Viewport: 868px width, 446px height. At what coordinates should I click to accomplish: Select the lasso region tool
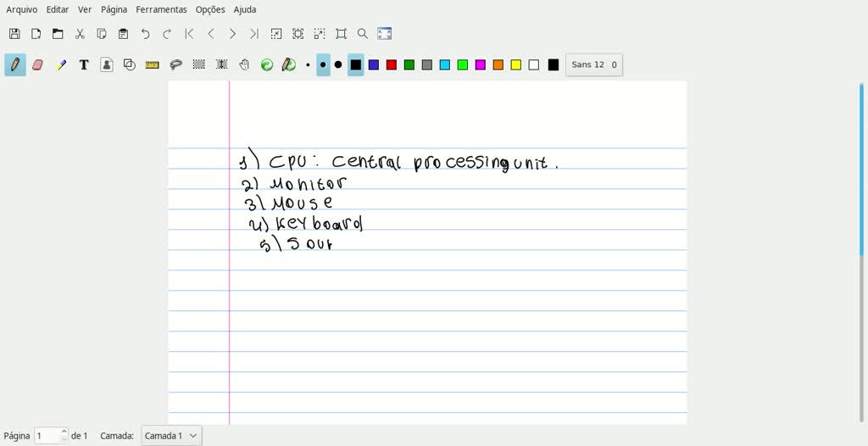176,64
